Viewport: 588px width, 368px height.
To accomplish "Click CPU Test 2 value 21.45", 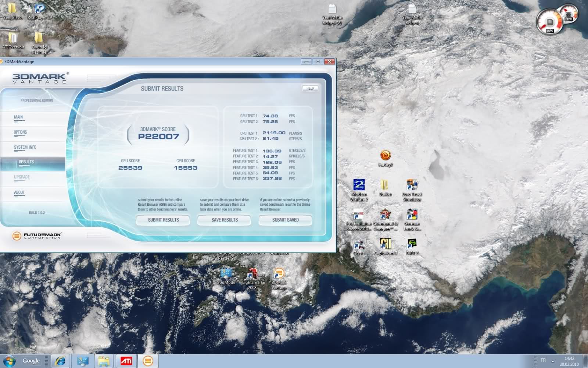I will point(270,139).
